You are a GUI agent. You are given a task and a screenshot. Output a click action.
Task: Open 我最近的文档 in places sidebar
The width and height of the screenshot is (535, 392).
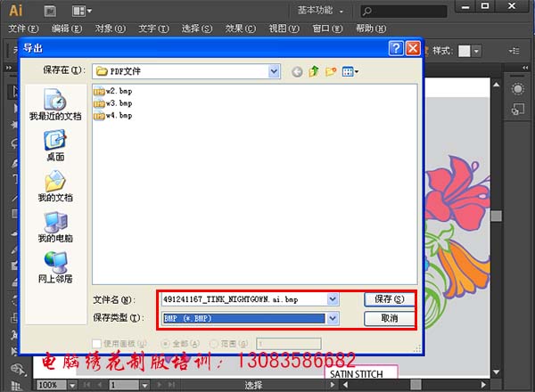54,103
